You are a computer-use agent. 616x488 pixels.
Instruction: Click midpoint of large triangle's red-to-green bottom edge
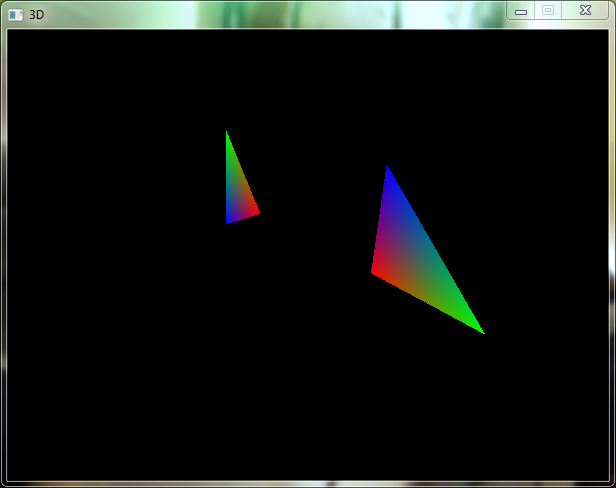pyautogui.click(x=427, y=302)
